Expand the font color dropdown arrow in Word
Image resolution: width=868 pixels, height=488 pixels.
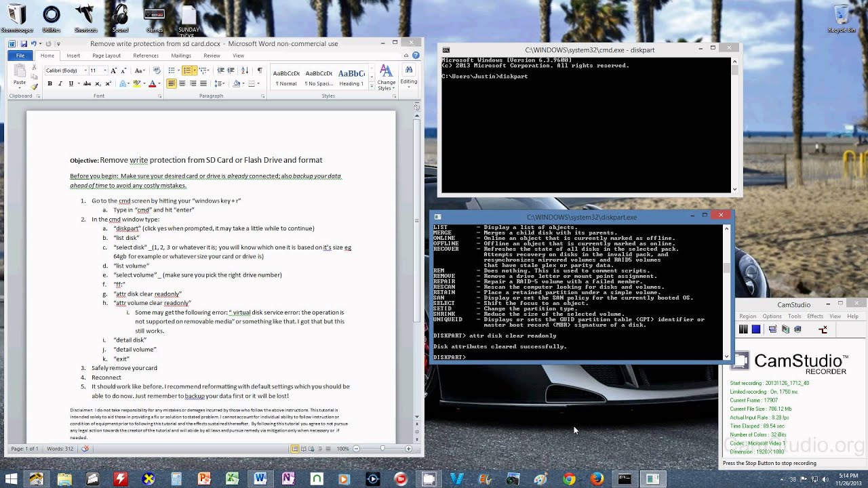[160, 84]
